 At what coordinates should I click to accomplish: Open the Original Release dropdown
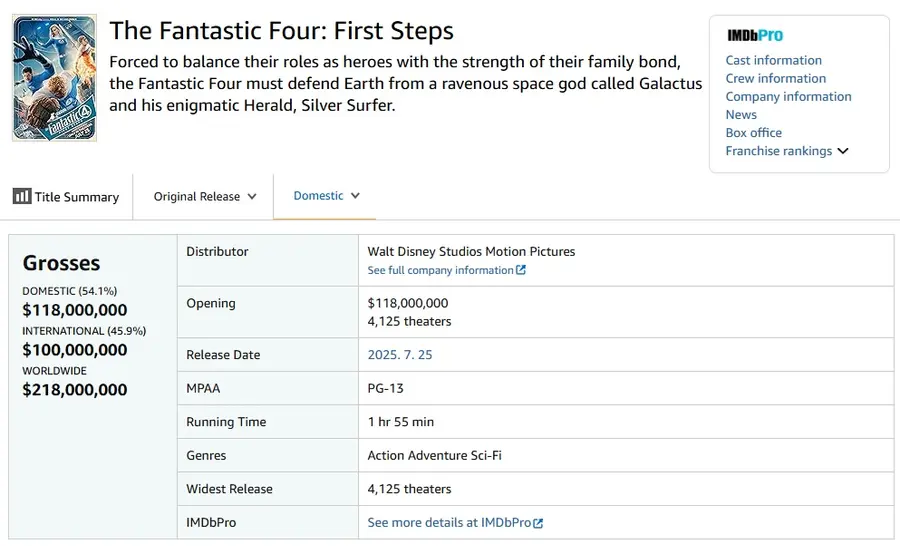pos(204,196)
